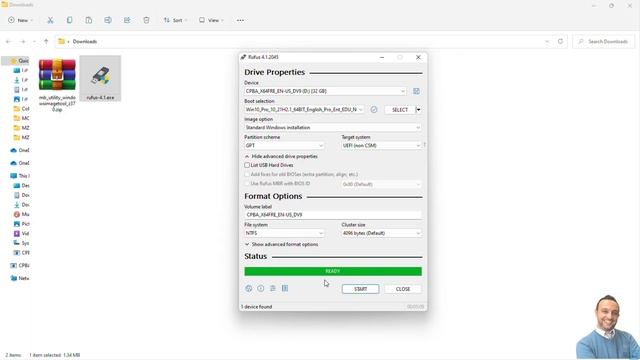Open the arrow next to SELECT button

click(418, 109)
